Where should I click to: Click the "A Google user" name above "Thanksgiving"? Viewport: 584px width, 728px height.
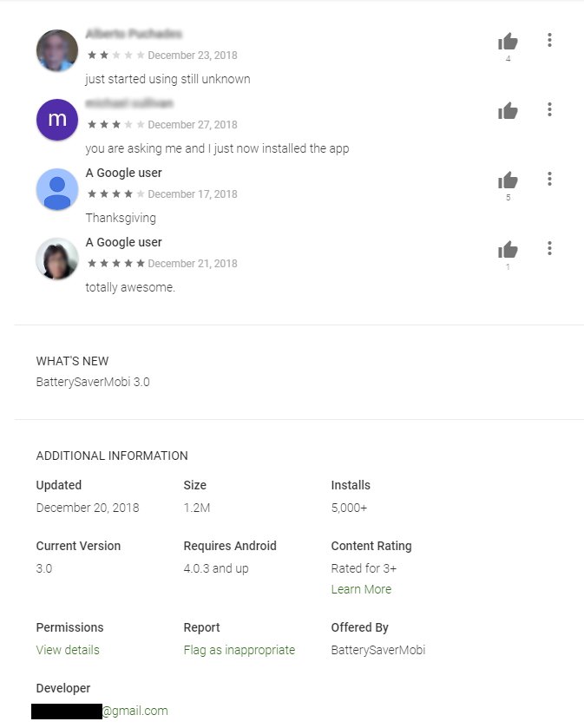pyautogui.click(x=123, y=173)
